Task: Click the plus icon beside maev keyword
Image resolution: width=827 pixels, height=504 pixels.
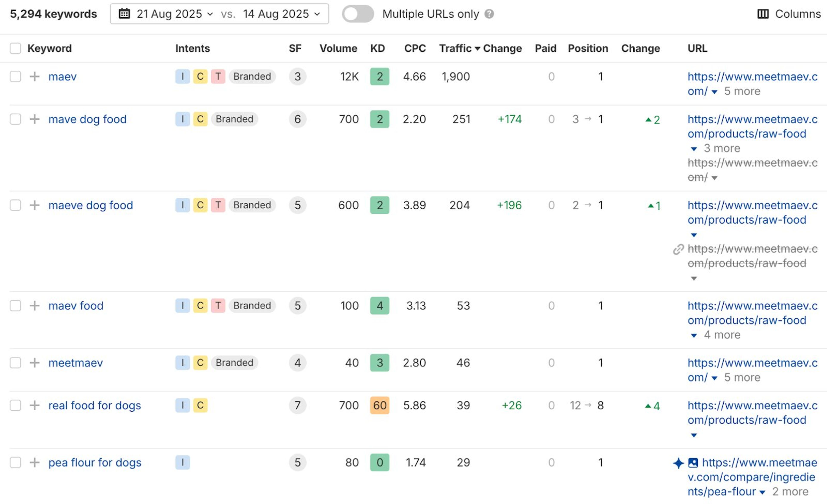Action: (35, 76)
